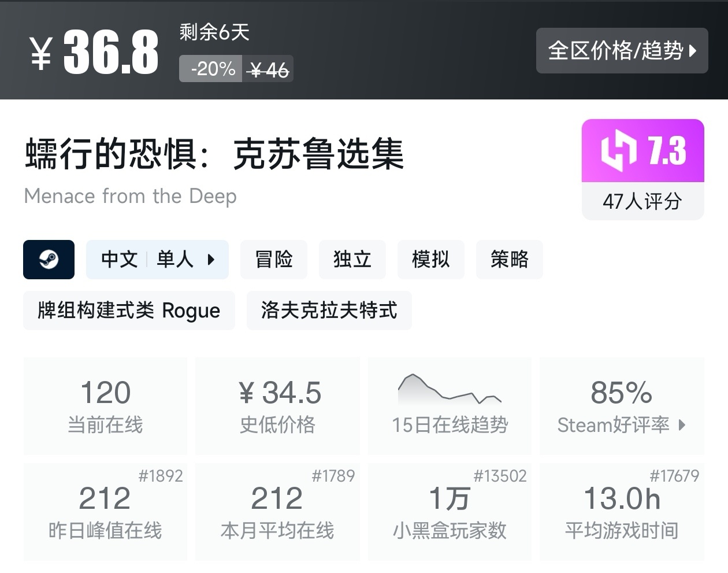Open the 本月平均在线 stat tile
Screen dimensions: 728x573
pos(278,511)
